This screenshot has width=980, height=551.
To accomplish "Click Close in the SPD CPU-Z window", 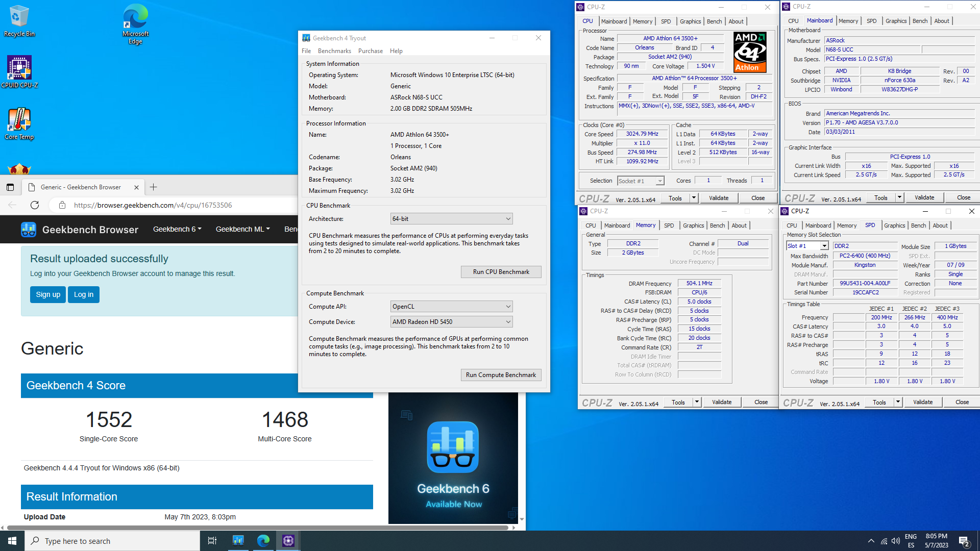I will pyautogui.click(x=962, y=402).
